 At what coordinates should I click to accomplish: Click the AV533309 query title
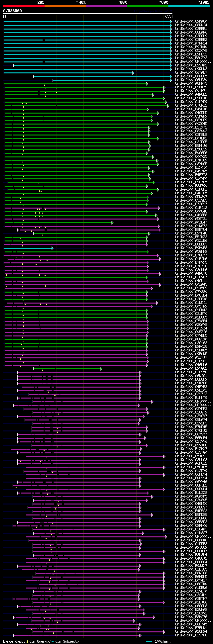tap(13, 11)
